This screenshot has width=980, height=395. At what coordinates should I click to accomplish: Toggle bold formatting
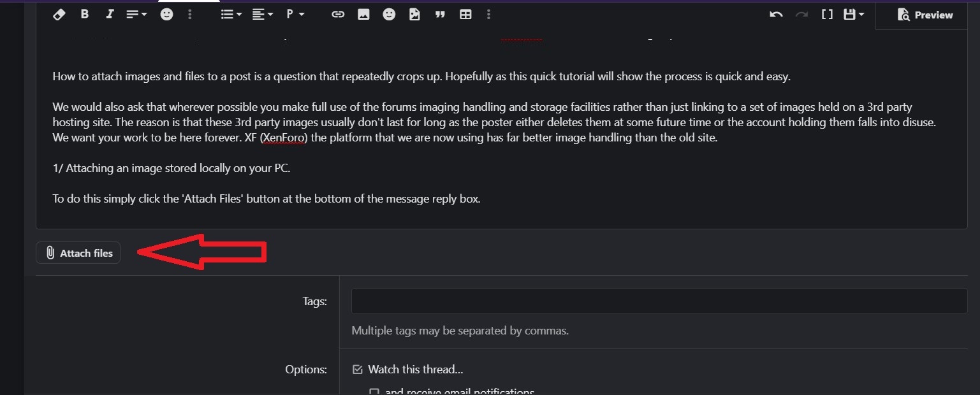(84, 14)
